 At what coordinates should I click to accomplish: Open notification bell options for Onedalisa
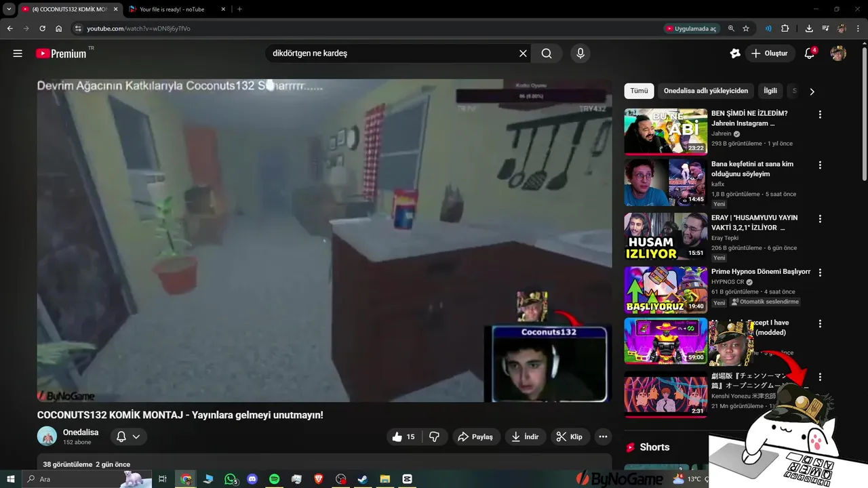(x=128, y=436)
